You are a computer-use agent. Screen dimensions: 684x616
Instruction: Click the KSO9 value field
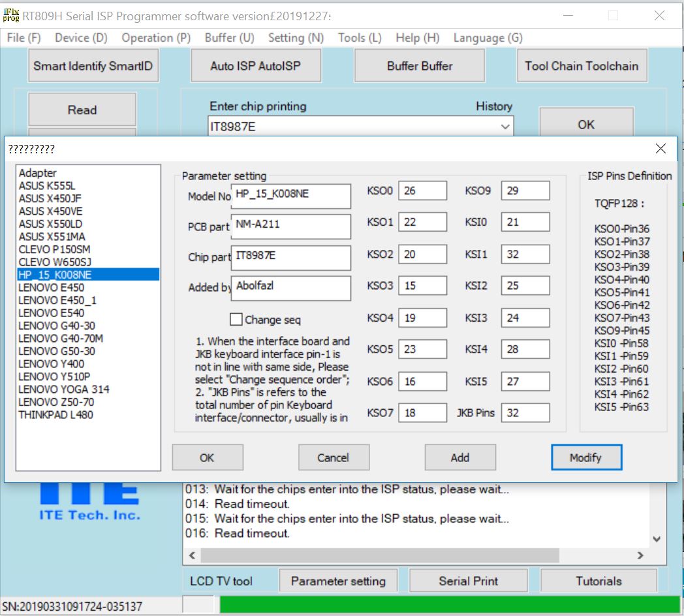[x=525, y=191]
